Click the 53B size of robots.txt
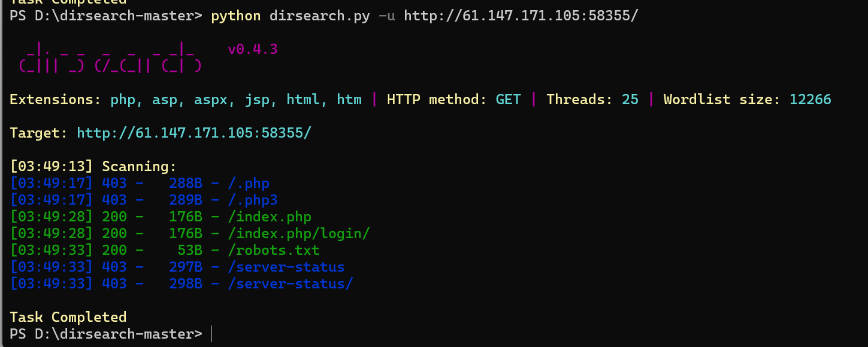 190,250
